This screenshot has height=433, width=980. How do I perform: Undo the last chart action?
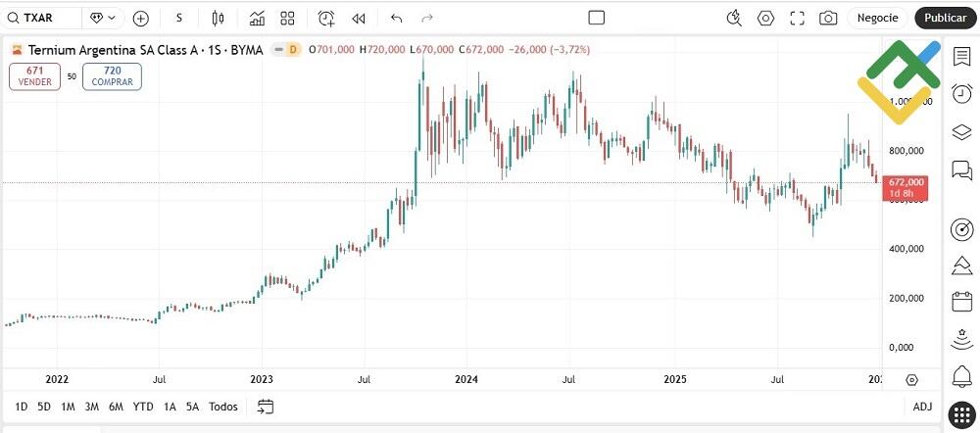click(396, 18)
